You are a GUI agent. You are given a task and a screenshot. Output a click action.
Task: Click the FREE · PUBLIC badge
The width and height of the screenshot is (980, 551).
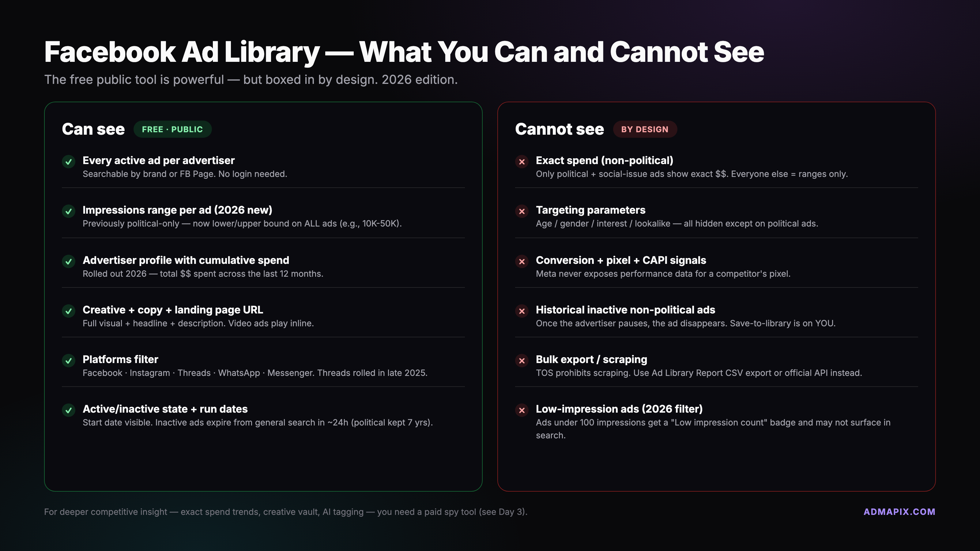(x=172, y=129)
